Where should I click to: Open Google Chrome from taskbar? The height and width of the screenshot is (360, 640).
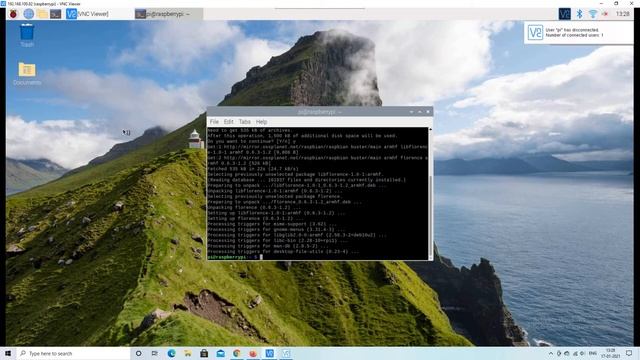coord(237,353)
